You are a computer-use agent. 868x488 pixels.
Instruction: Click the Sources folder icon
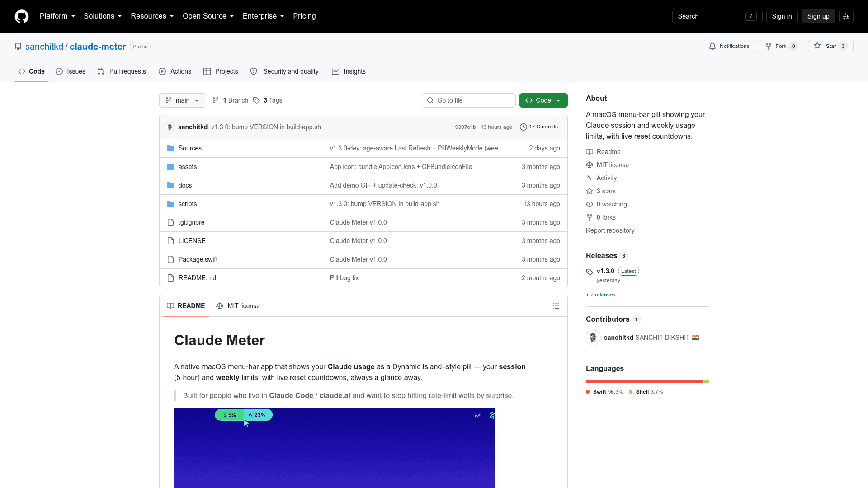pyautogui.click(x=170, y=148)
